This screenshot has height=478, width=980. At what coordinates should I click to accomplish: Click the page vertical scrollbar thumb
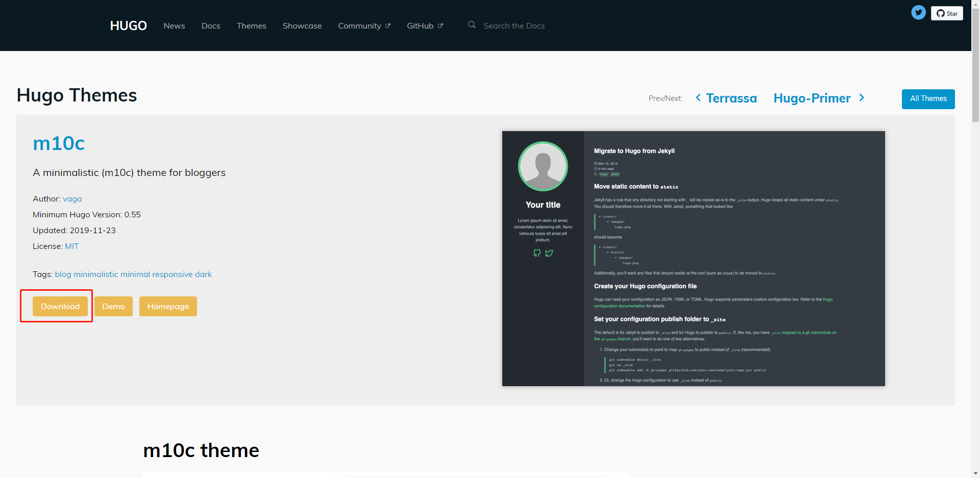pos(975,65)
